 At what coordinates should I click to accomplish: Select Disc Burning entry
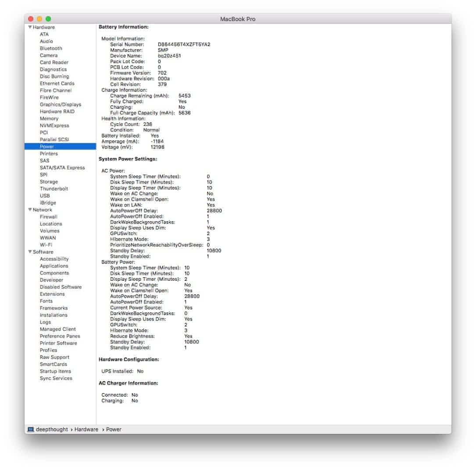click(x=54, y=76)
